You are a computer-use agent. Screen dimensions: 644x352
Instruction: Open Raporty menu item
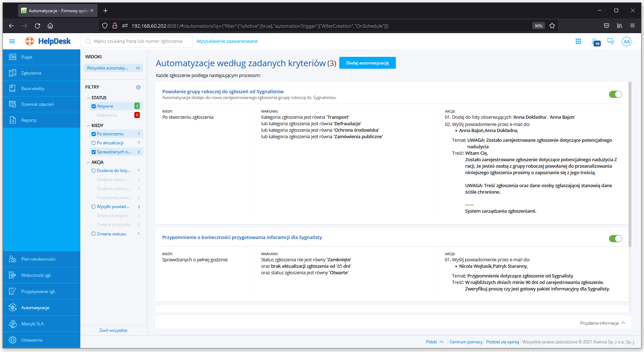[x=41, y=120]
